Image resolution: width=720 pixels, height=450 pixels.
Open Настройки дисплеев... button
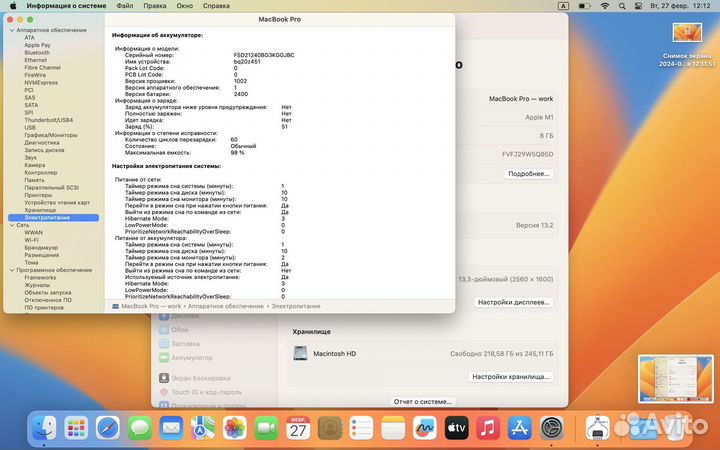513,302
